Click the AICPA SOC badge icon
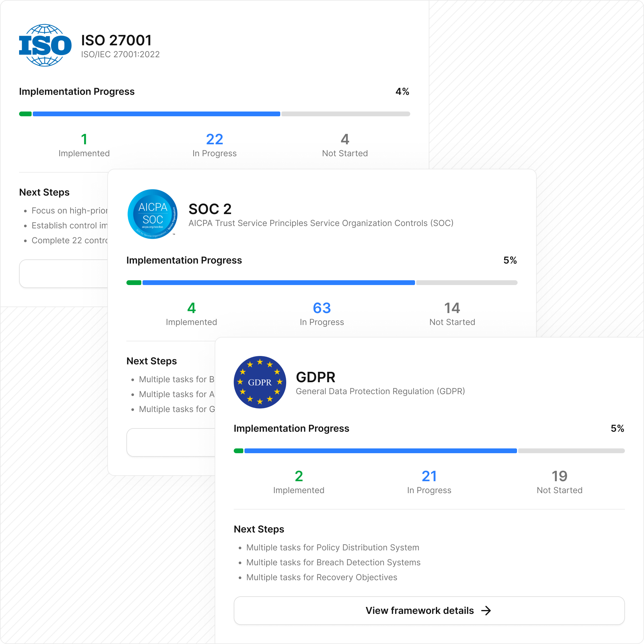644x644 pixels. 152,214
